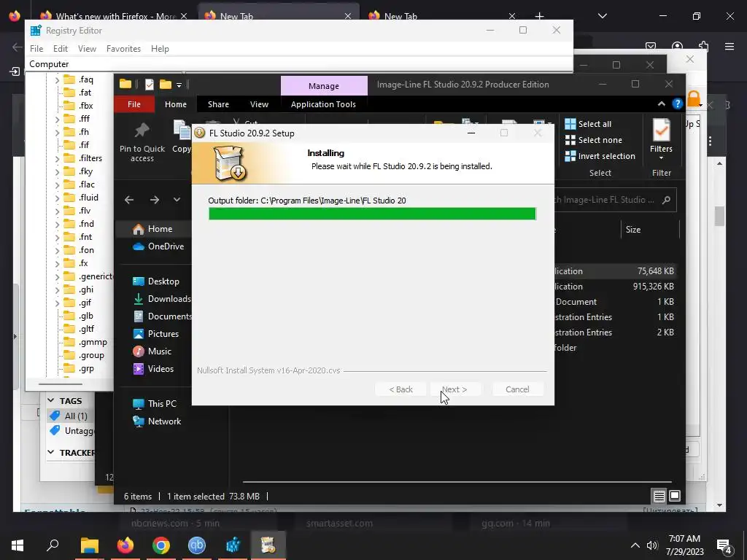Viewport: 747px width, 560px height.
Task: Open the File tab in Explorer
Action: (134, 104)
